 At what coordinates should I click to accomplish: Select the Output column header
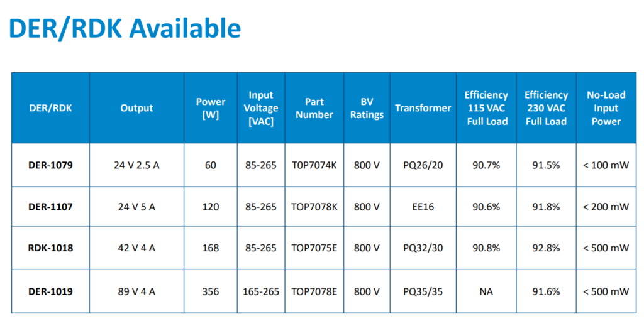click(x=136, y=108)
